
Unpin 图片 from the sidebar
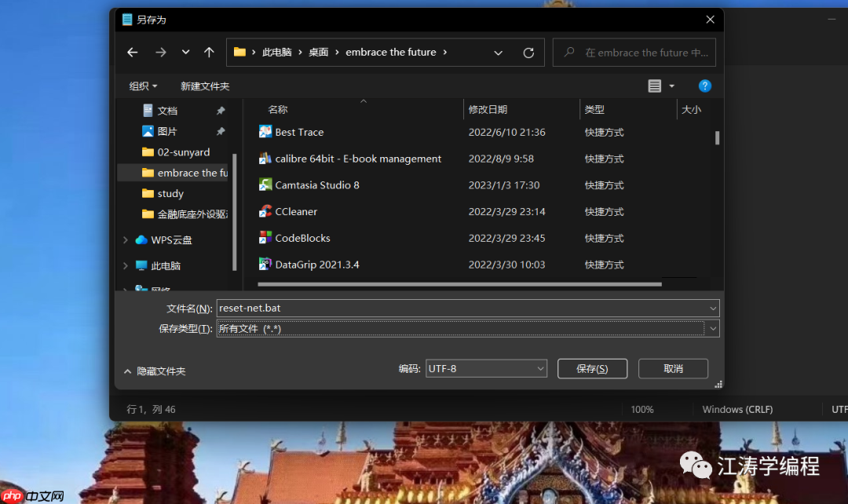click(221, 131)
